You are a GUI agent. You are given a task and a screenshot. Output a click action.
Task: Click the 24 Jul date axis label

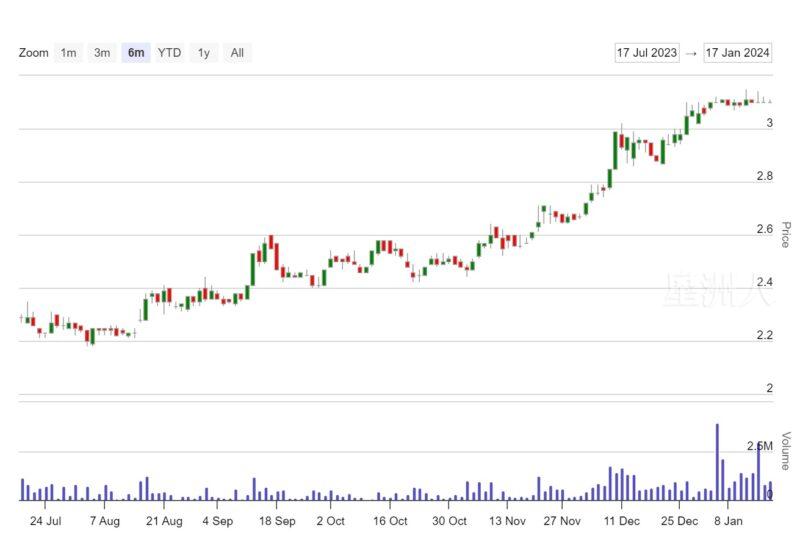click(x=46, y=521)
